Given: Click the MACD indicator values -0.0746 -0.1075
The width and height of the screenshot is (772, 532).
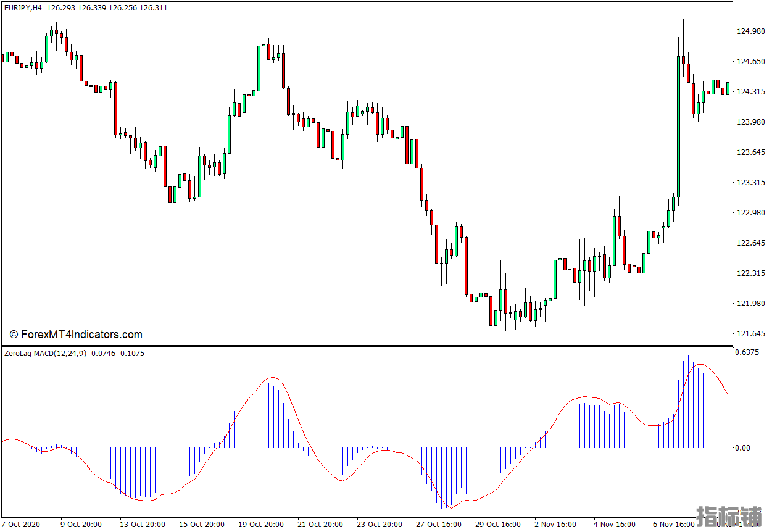Looking at the screenshot, I should pyautogui.click(x=117, y=354).
